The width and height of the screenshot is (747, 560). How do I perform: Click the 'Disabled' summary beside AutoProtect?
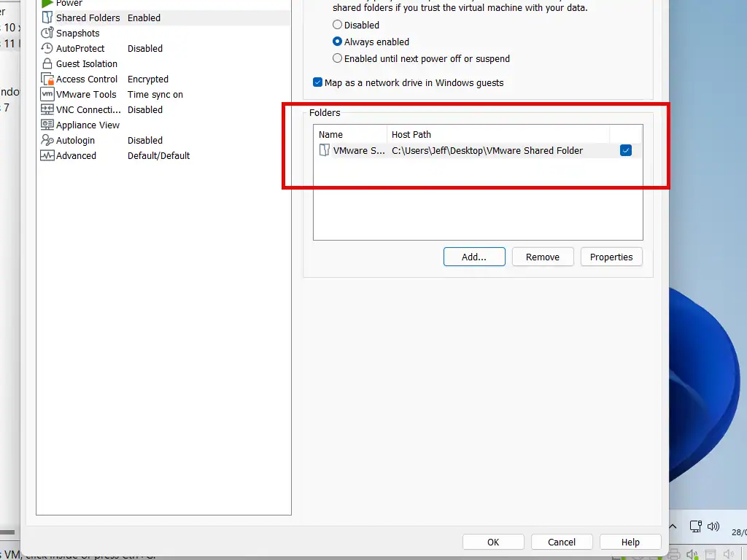(x=145, y=48)
